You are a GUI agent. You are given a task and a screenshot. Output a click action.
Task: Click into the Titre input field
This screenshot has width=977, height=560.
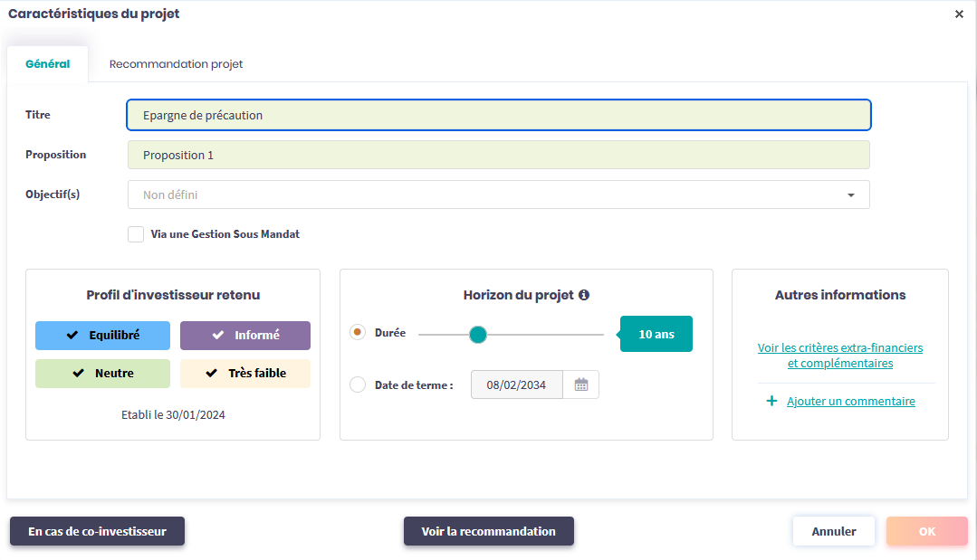(498, 115)
